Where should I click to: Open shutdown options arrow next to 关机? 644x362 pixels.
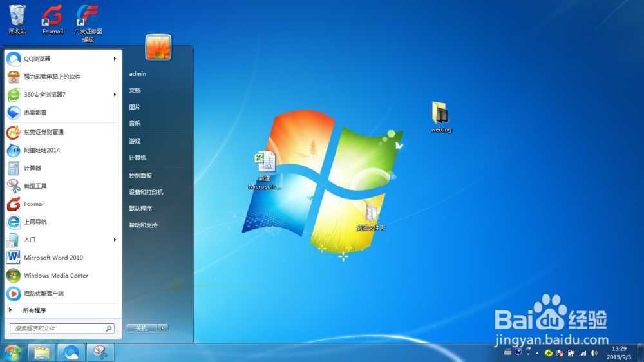(x=163, y=329)
